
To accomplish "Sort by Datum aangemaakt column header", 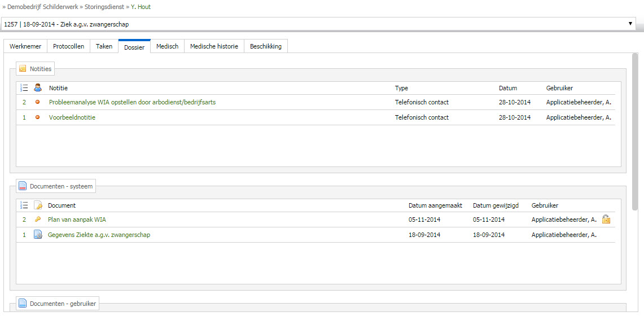I will point(435,205).
